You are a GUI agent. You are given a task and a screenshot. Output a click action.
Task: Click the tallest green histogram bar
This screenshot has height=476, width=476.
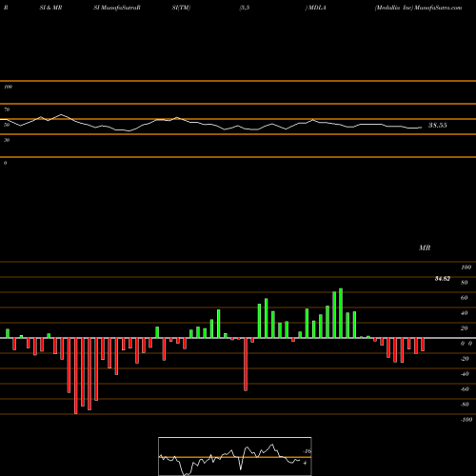(341, 313)
